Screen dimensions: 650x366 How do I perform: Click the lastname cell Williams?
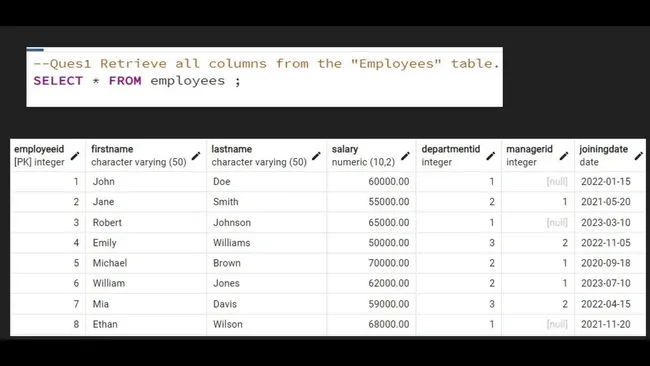[x=267, y=243]
